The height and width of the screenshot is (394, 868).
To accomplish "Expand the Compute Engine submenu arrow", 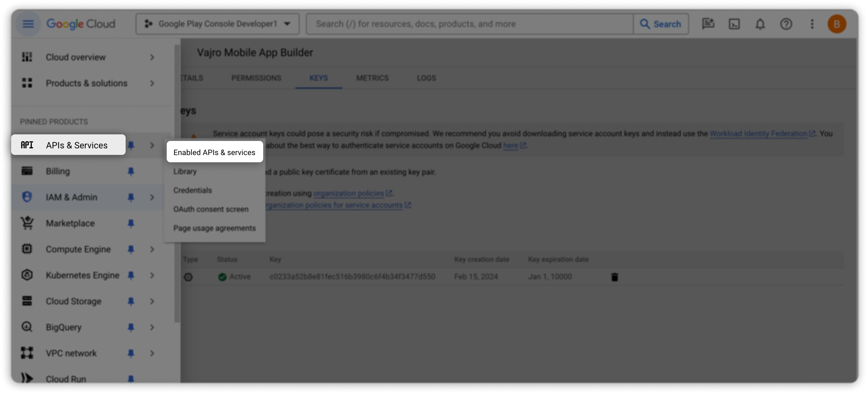I will [152, 249].
